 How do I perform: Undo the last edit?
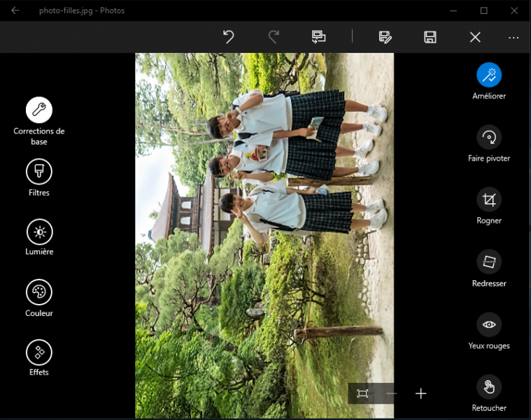tap(229, 37)
